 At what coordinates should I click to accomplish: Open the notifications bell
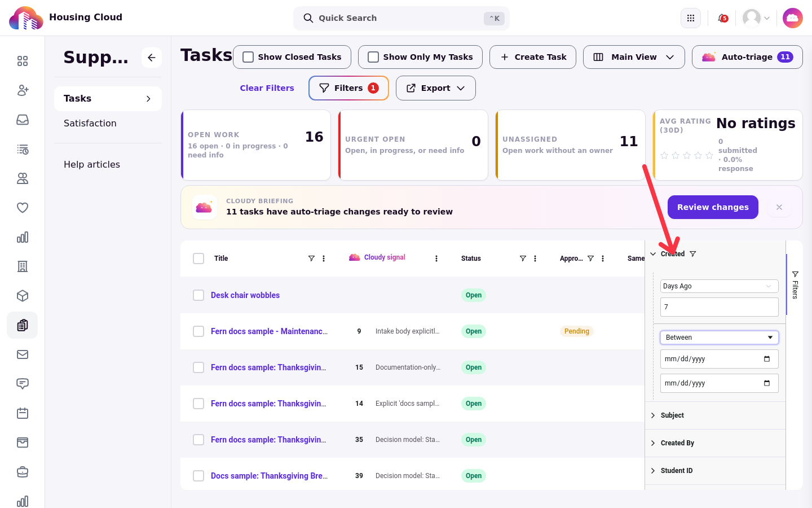tap(722, 18)
